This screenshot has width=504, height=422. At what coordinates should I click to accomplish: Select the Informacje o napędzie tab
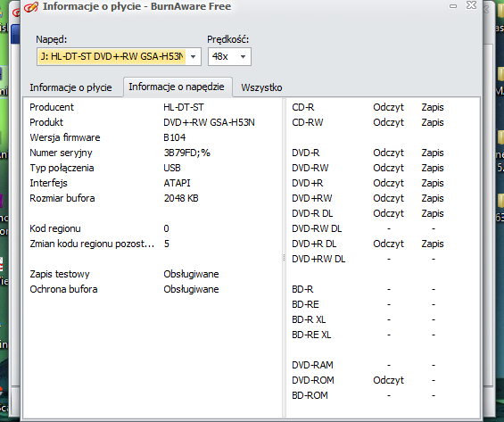pyautogui.click(x=177, y=87)
